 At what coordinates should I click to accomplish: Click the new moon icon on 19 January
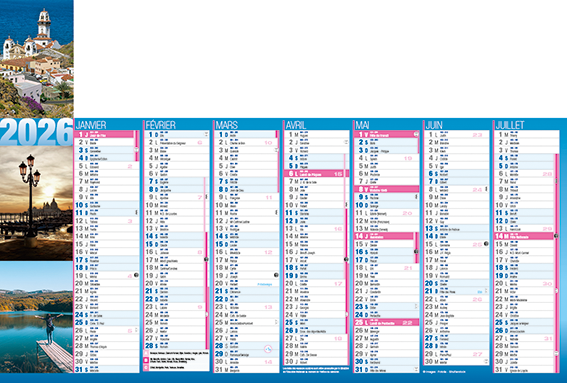pyautogui.click(x=136, y=275)
